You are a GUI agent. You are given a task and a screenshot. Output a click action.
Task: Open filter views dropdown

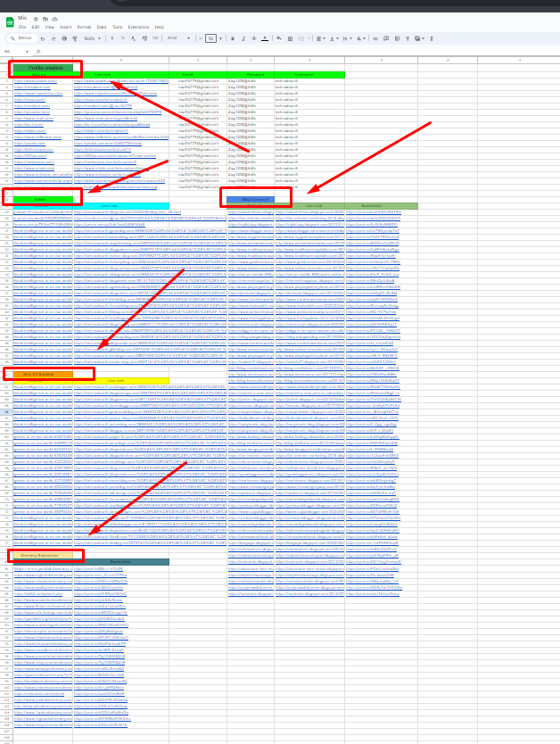(x=420, y=38)
